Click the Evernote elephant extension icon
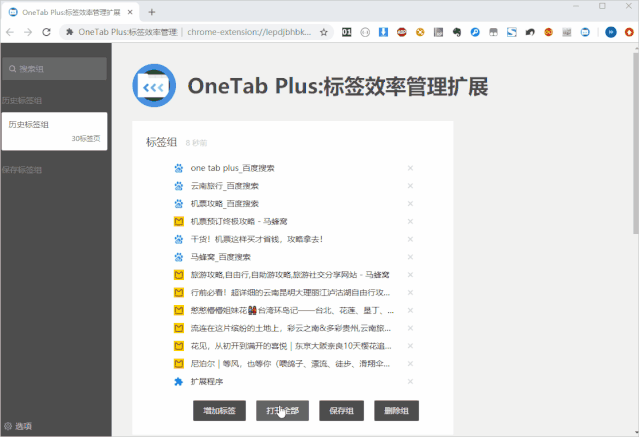Image resolution: width=639 pixels, height=437 pixels. point(456,32)
